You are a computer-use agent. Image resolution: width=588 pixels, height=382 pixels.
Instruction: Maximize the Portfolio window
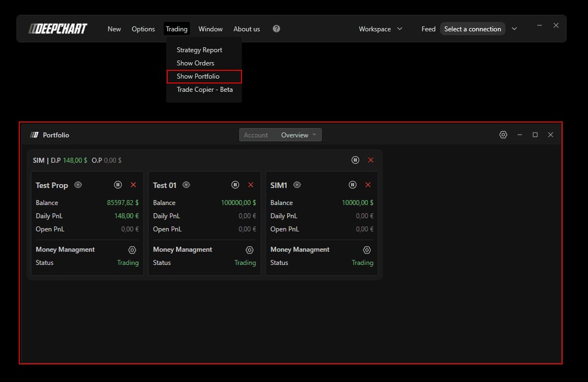pos(535,135)
